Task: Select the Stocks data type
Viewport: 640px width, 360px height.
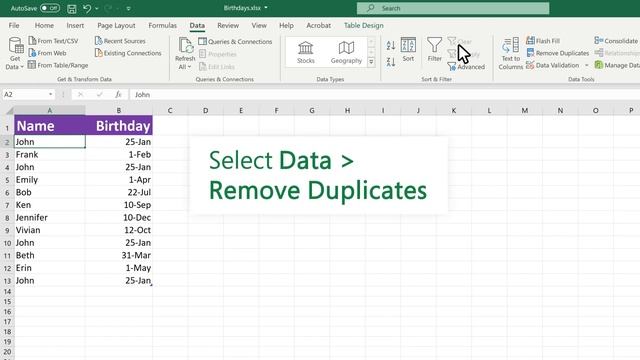Action: point(306,52)
